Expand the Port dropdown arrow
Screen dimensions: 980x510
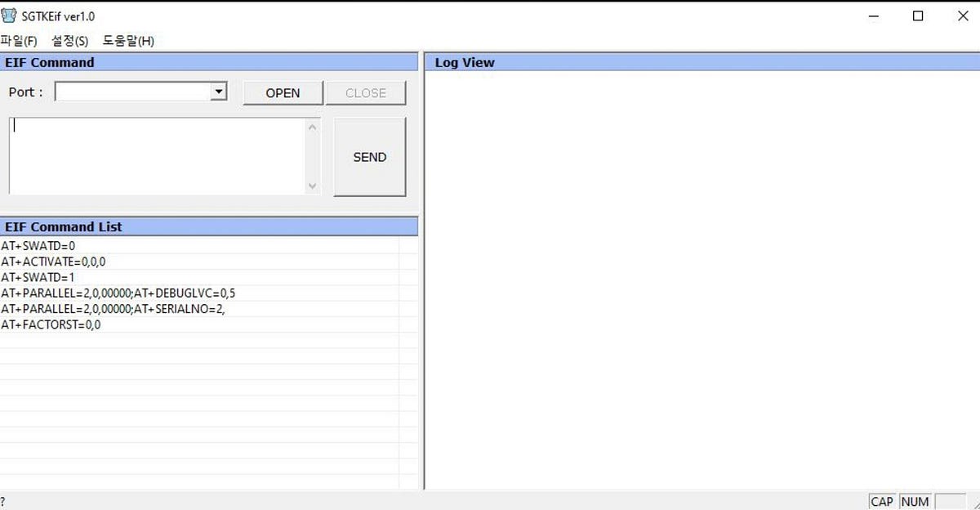pos(218,92)
